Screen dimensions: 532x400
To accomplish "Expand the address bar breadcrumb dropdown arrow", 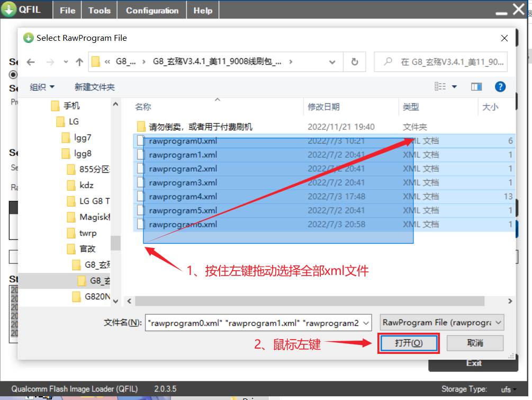I will tap(332, 61).
